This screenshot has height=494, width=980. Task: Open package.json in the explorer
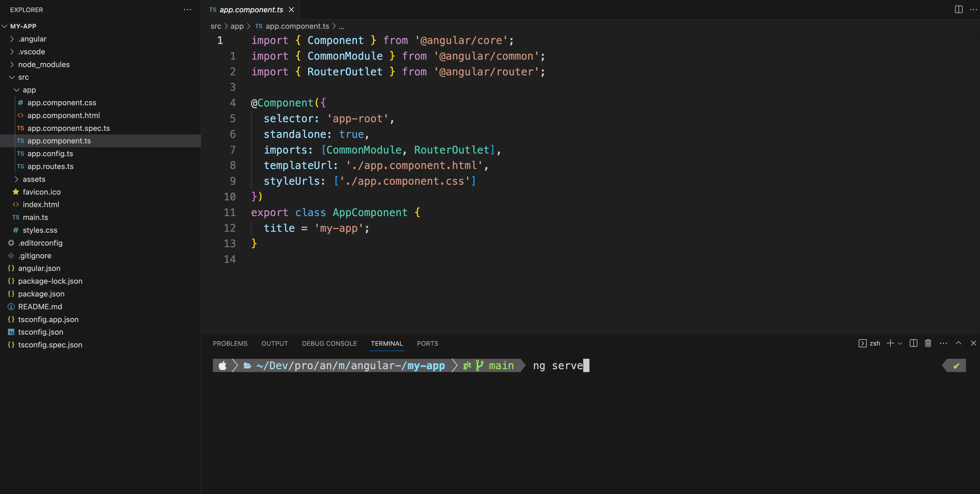tap(41, 294)
